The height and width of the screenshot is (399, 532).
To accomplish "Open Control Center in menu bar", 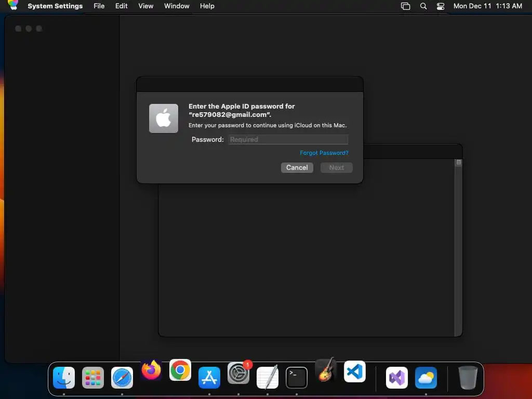I will [441, 6].
